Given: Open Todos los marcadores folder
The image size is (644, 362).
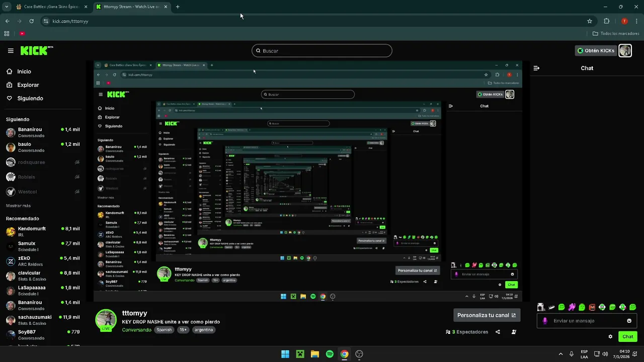Looking at the screenshot, I should click(616, 34).
